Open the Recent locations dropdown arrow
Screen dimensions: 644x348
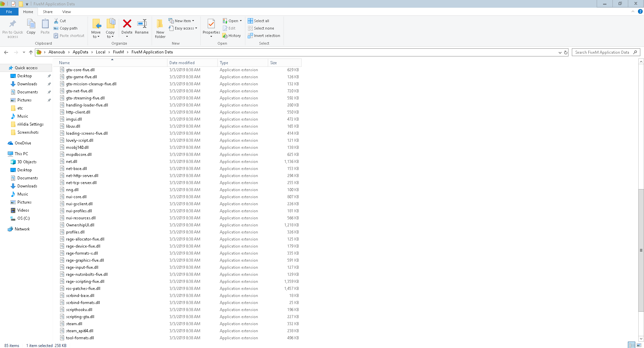point(24,52)
